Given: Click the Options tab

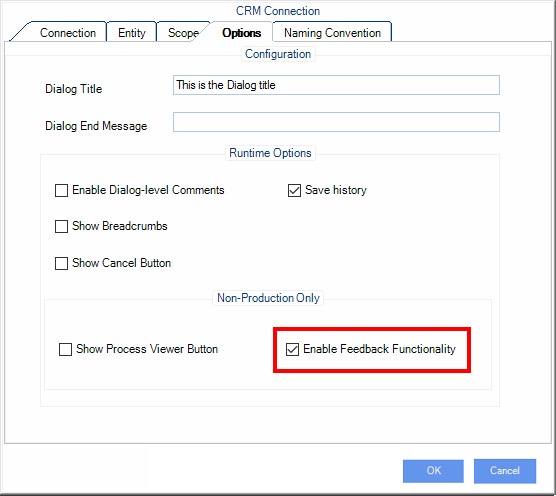Looking at the screenshot, I should pos(241,33).
